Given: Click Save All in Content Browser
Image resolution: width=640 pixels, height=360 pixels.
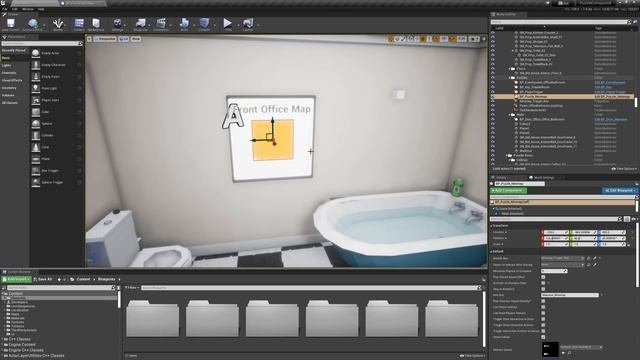Looking at the screenshot, I should point(43,279).
